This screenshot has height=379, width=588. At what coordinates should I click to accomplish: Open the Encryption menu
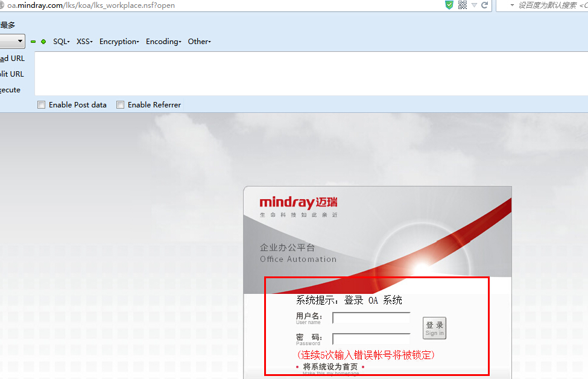coord(119,42)
